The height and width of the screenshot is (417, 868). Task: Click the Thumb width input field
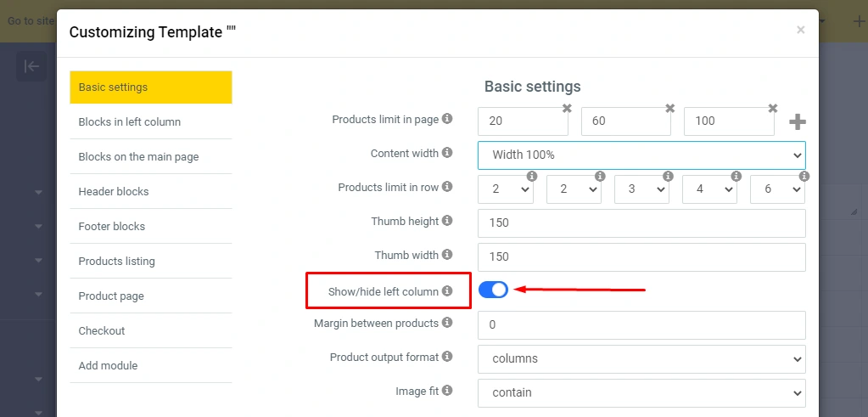pyautogui.click(x=641, y=256)
